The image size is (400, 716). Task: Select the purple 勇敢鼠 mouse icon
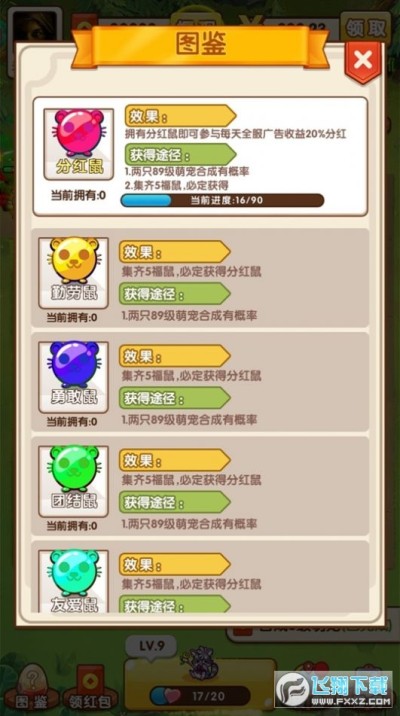74,377
